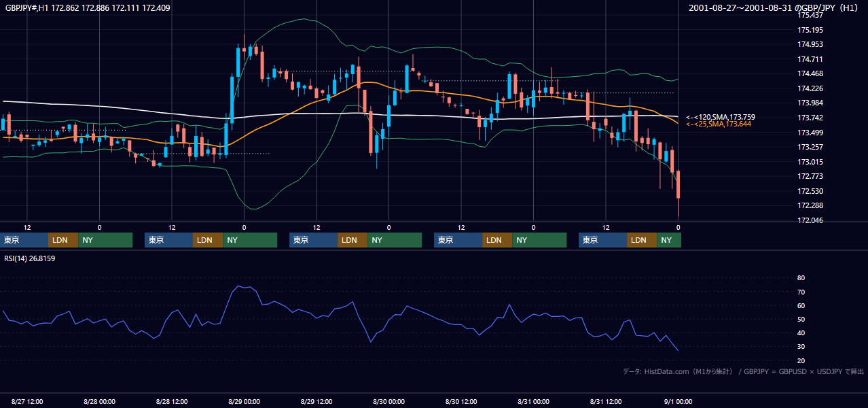Click the 173.257 price axis label
This screenshot has width=868, height=408.
[x=810, y=147]
